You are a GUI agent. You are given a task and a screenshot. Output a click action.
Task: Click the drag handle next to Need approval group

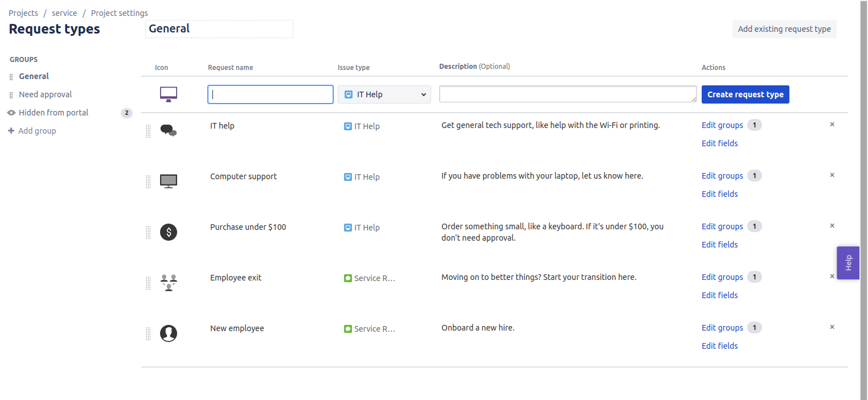[11, 95]
